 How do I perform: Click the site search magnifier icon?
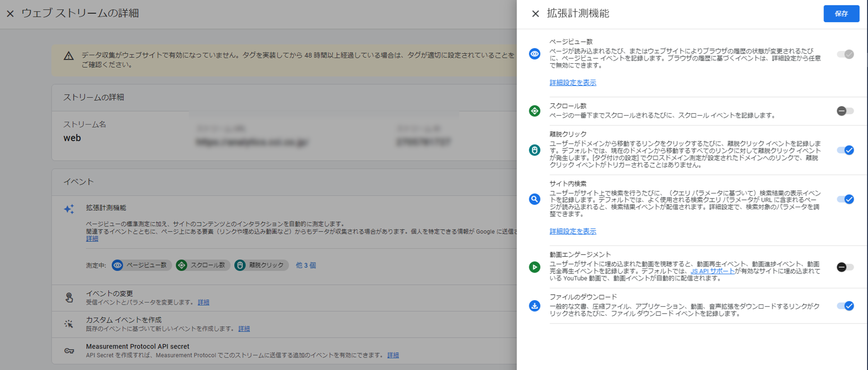(x=535, y=199)
